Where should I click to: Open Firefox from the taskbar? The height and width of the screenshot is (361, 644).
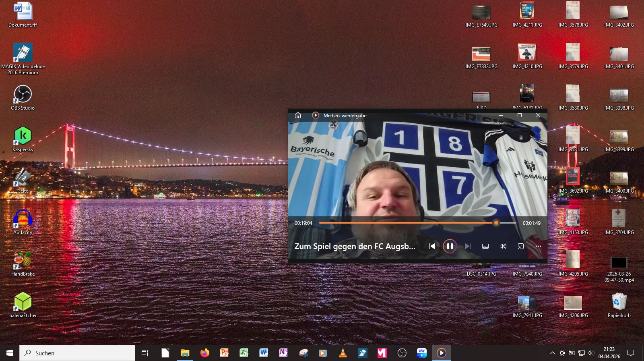click(x=204, y=353)
